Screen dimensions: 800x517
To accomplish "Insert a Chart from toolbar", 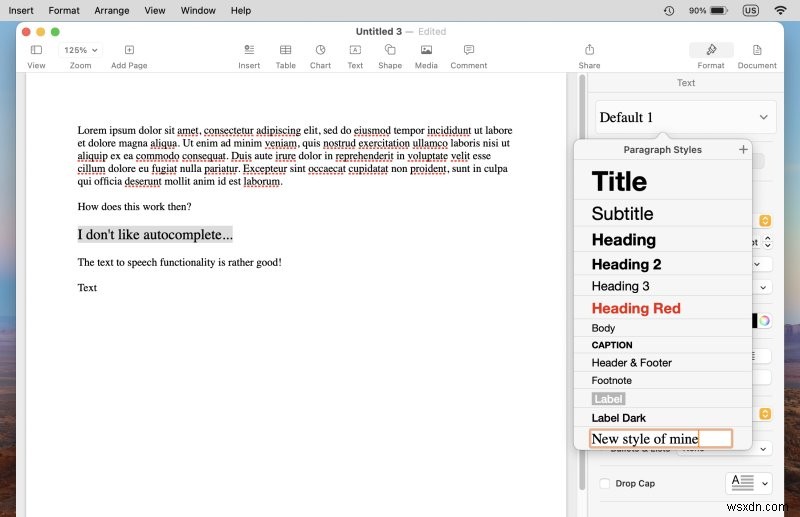I will [320, 50].
